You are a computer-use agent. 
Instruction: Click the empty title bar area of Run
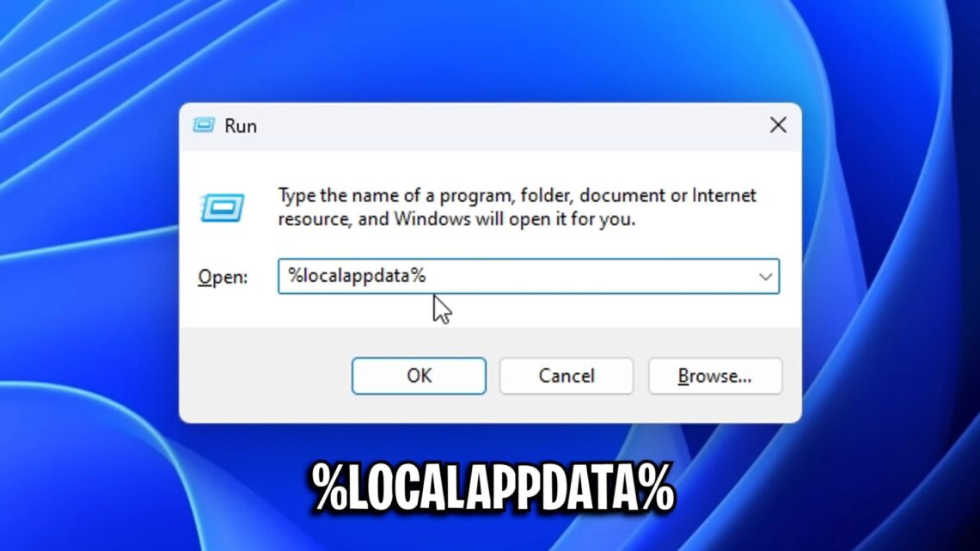click(x=500, y=126)
